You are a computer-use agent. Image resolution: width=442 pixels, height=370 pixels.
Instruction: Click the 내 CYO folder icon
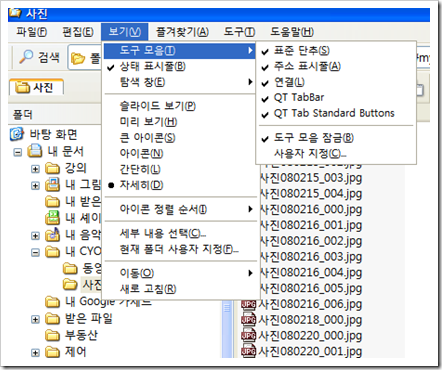[x=52, y=252]
